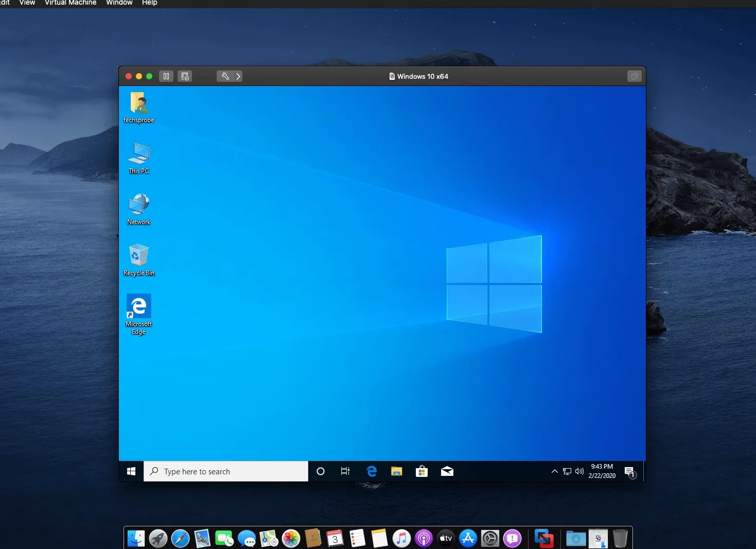
Task: Open Reminders from the Dock
Action: [x=357, y=539]
